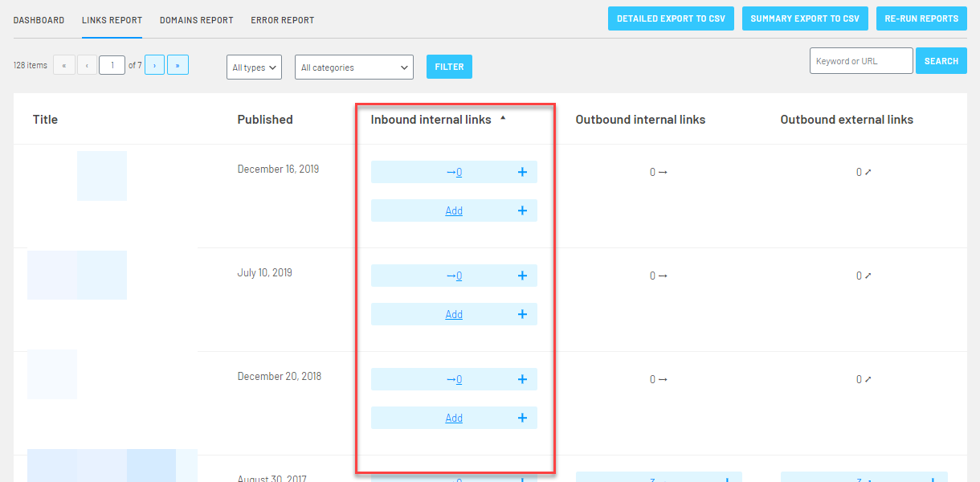Go to the previous page arrow
The image size is (980, 482).
[87, 65]
